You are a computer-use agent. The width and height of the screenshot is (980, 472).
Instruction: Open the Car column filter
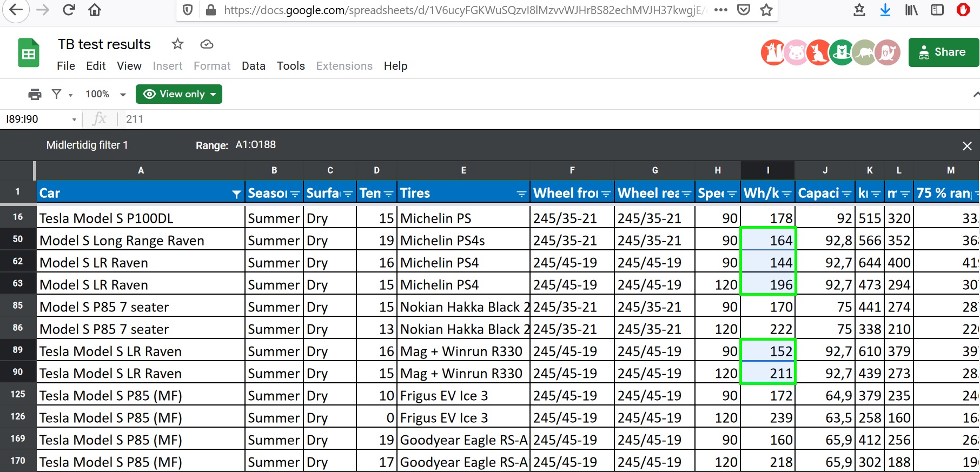tap(236, 194)
